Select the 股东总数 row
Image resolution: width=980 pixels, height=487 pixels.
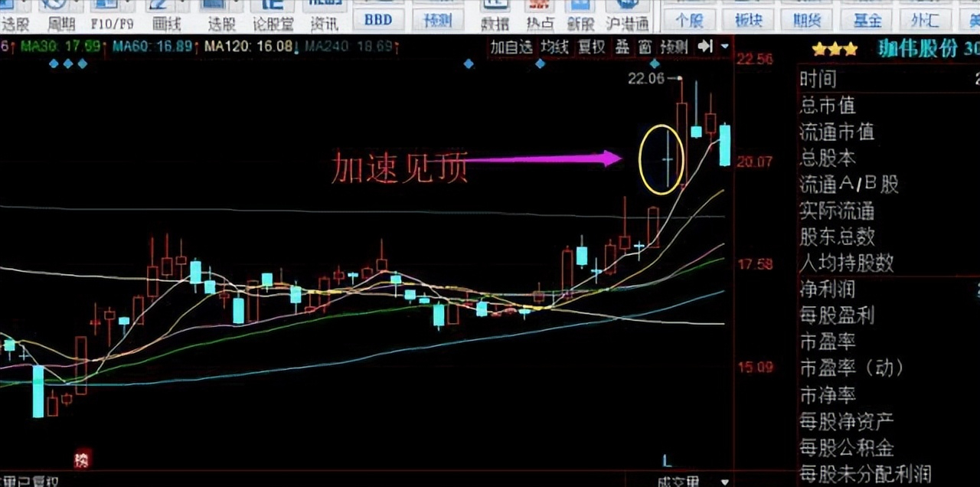point(889,236)
